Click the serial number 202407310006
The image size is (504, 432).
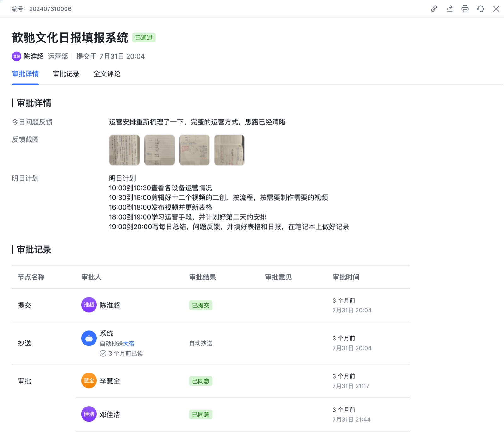click(50, 9)
